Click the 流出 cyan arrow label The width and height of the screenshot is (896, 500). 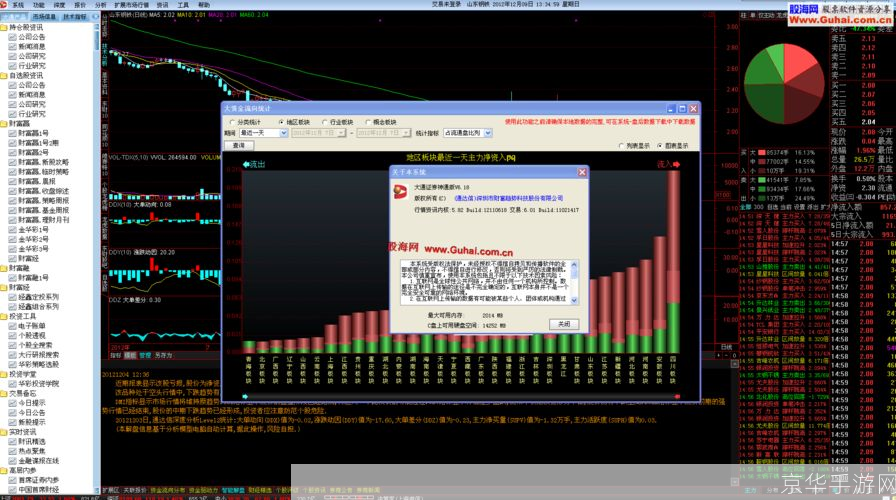(x=254, y=165)
